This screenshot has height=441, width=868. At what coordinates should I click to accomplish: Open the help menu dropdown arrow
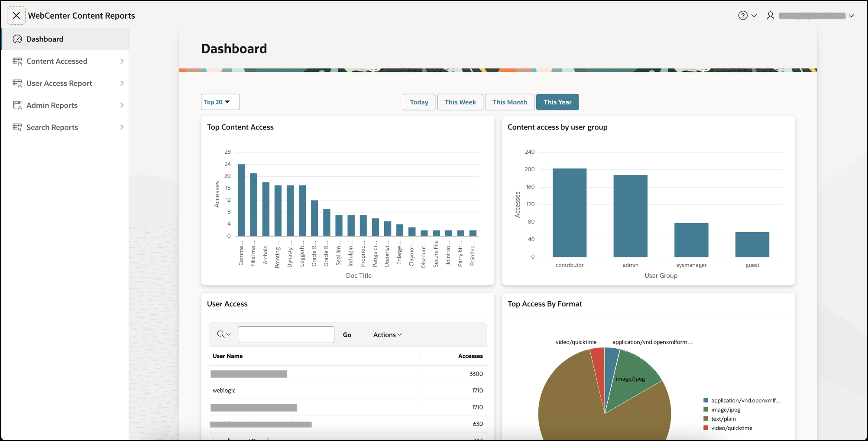tap(754, 16)
